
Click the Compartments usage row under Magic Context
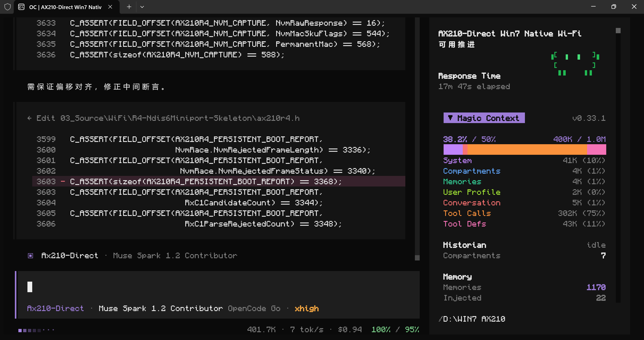click(x=524, y=171)
